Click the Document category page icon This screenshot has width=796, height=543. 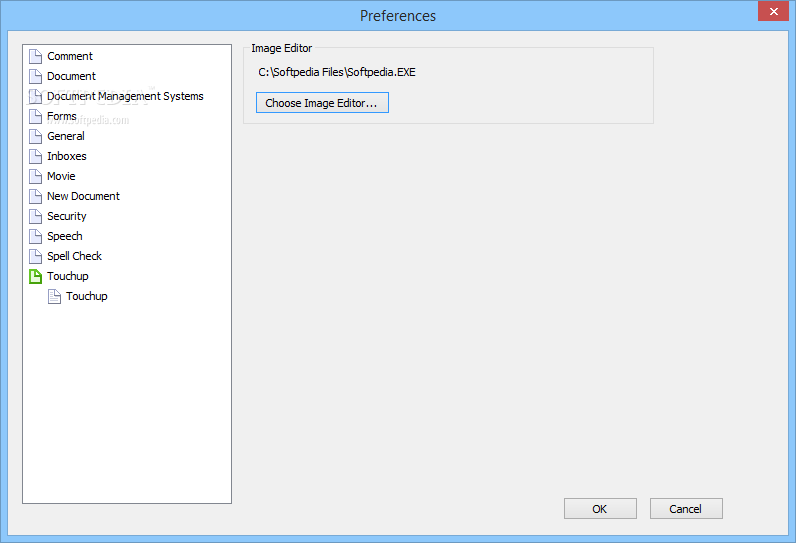point(36,76)
